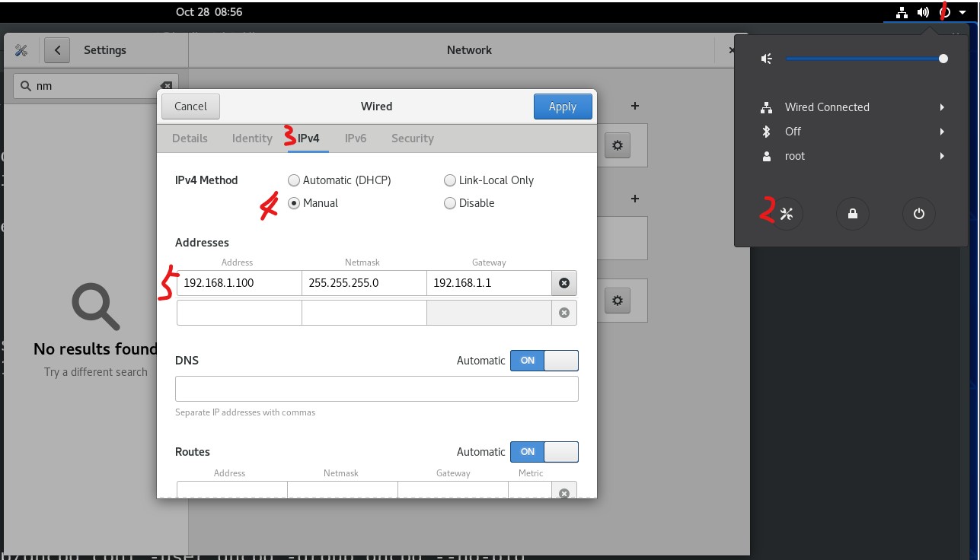Select the Manual IPv4 method
The image size is (980, 560).
pos(294,203)
